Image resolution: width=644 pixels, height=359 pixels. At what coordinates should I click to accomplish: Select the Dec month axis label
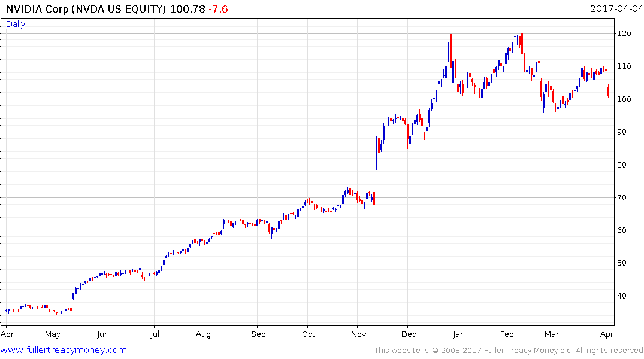[409, 334]
